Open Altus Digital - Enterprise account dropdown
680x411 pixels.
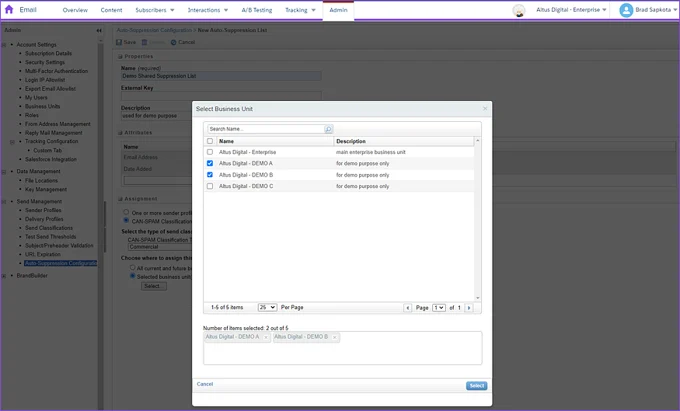tap(571, 10)
